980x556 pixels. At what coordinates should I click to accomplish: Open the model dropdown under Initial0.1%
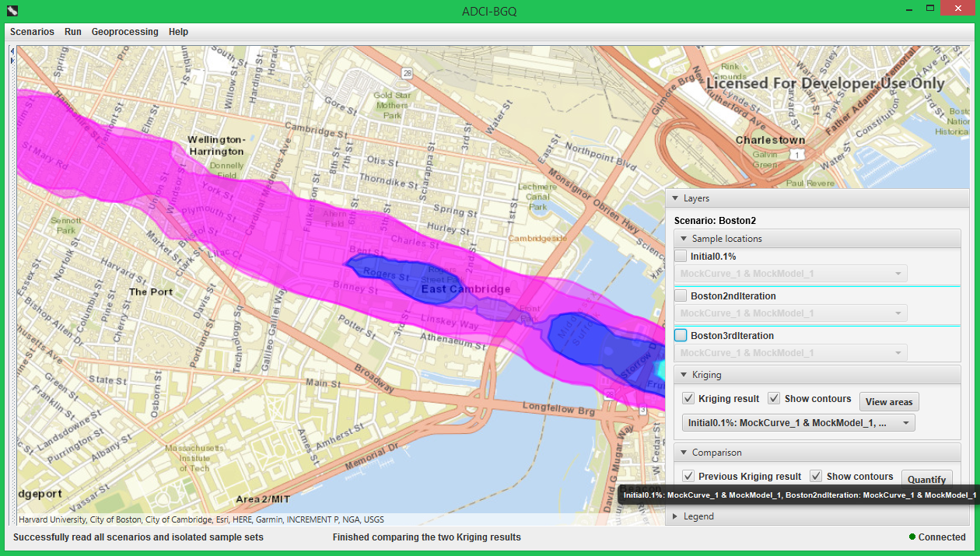coord(790,273)
